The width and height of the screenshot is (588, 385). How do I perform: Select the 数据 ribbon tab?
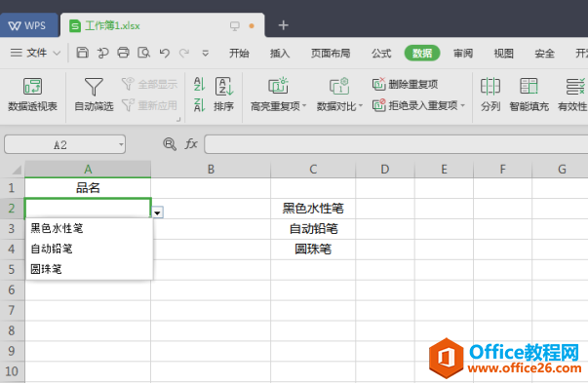click(422, 54)
